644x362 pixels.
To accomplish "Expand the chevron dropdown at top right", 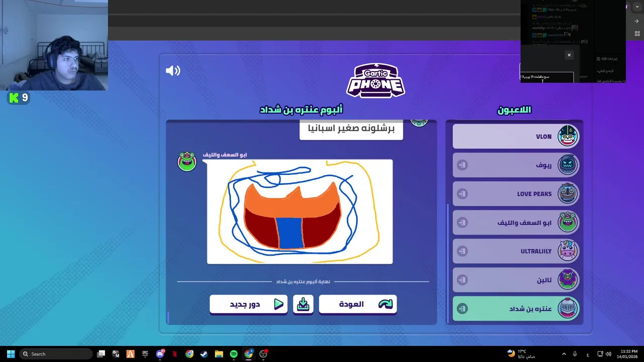I will click(x=636, y=7).
